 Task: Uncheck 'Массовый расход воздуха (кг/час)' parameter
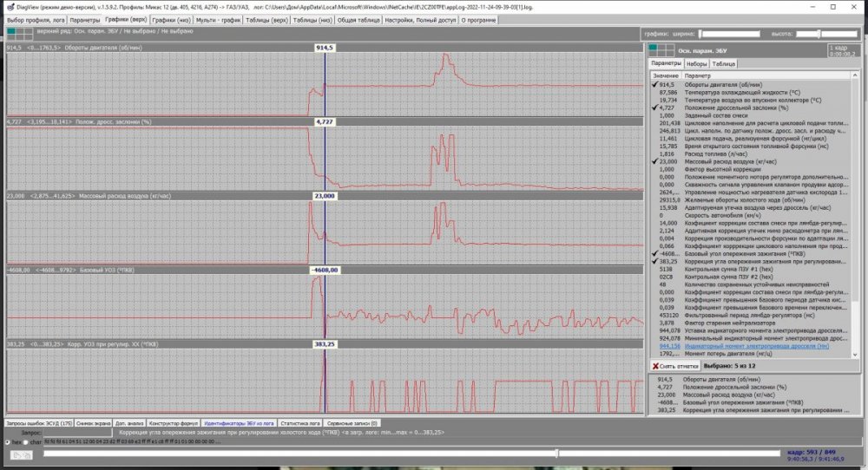click(x=654, y=160)
